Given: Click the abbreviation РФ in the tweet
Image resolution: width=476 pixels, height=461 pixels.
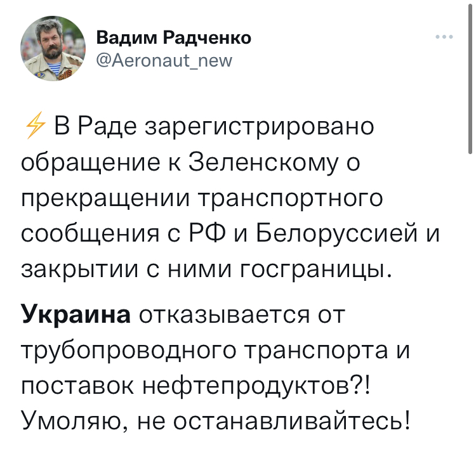Looking at the screenshot, I should pyautogui.click(x=208, y=233).
